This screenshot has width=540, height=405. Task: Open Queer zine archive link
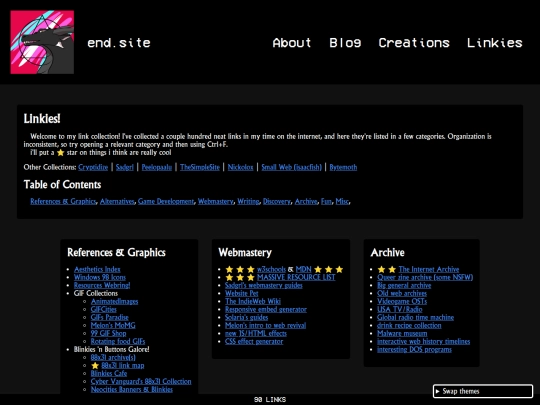coord(425,277)
